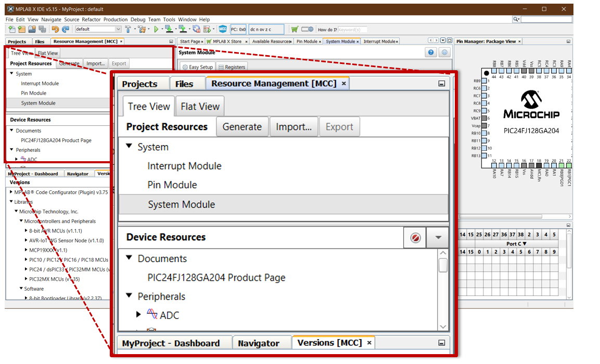600x364 pixels.
Task: Toggle pin RB13 on the chip diagram
Action: [x=484, y=155]
